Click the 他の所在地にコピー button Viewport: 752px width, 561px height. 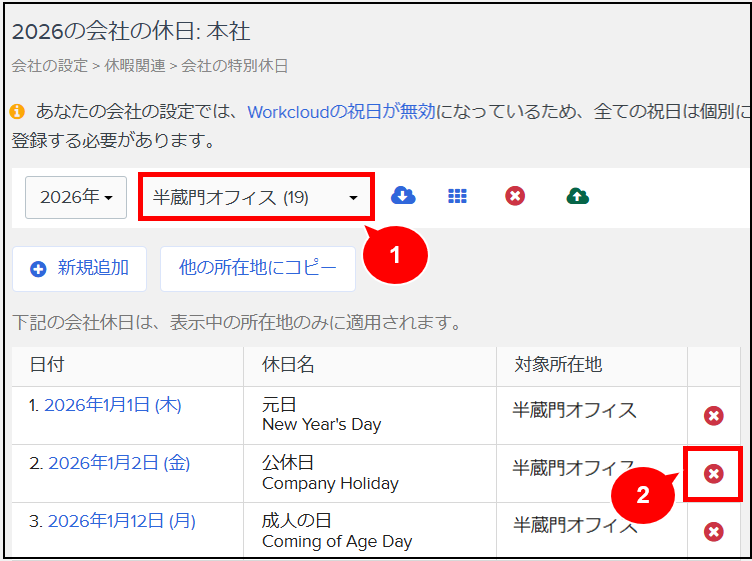258,268
